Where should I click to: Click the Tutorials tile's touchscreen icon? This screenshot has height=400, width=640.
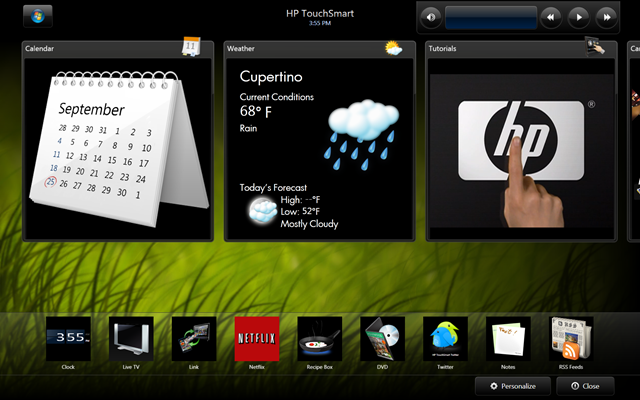pyautogui.click(x=595, y=46)
